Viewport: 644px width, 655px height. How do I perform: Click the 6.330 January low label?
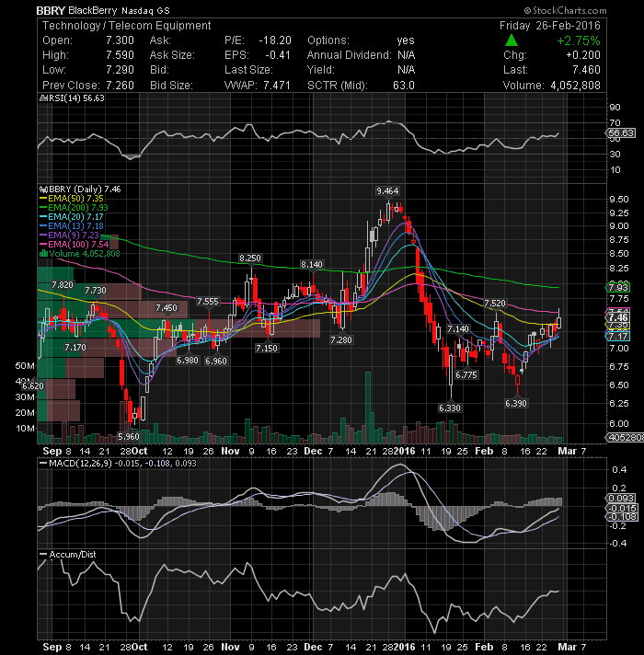(x=449, y=408)
